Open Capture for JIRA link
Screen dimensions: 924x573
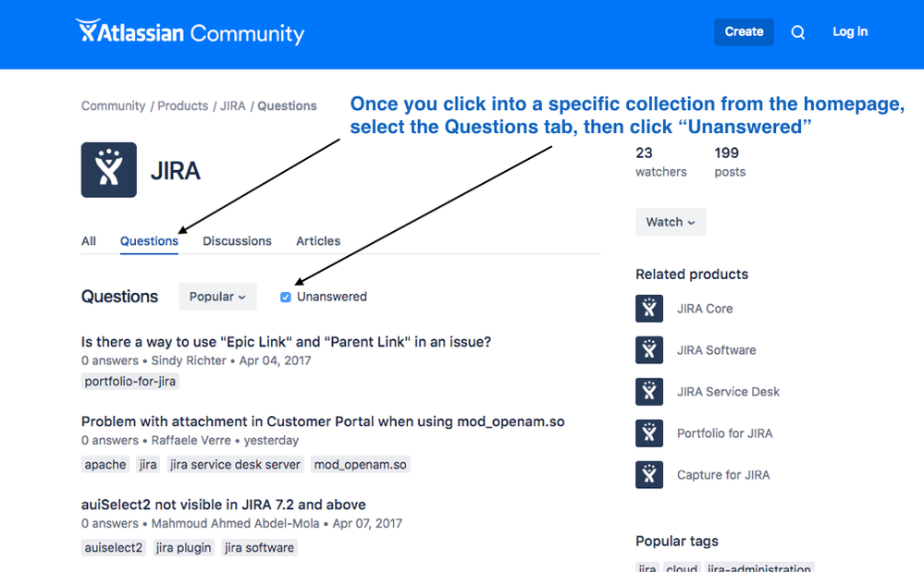tap(723, 475)
